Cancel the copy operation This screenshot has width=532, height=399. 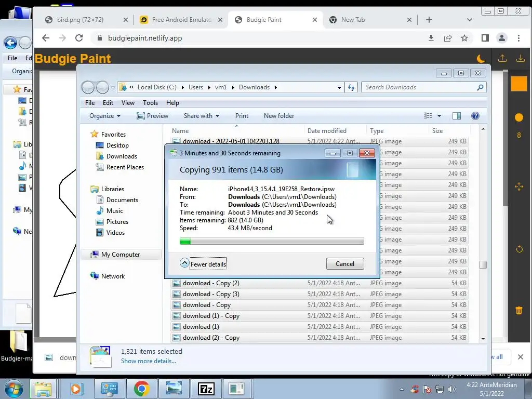[345, 263]
